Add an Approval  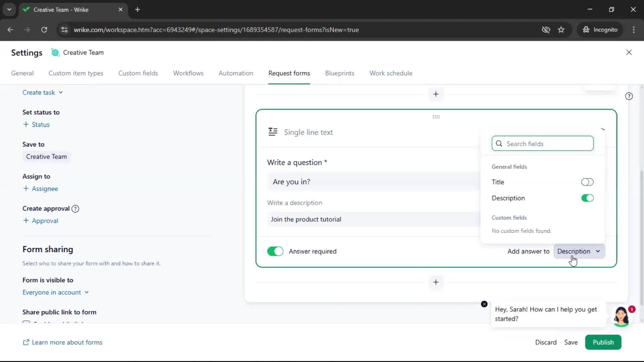pyautogui.click(x=41, y=221)
